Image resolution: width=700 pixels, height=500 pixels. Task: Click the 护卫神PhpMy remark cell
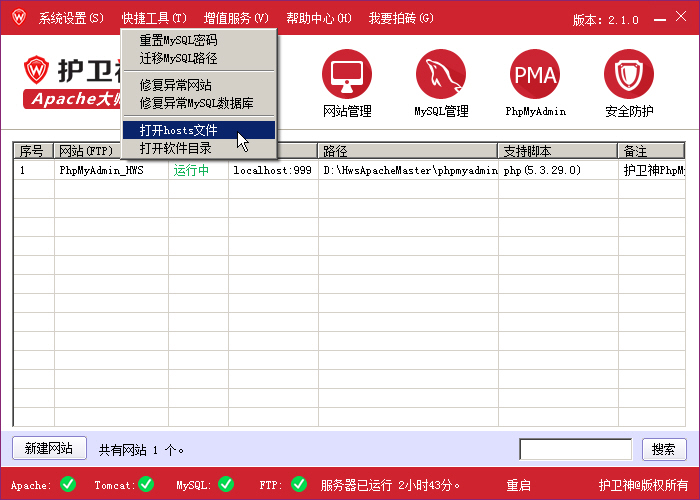654,170
